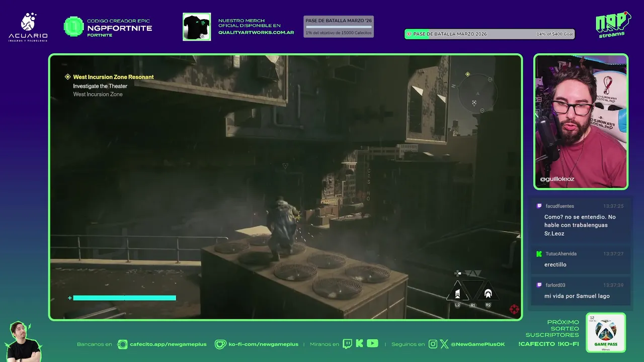Click the d-pad icon above abilities

[x=457, y=274]
